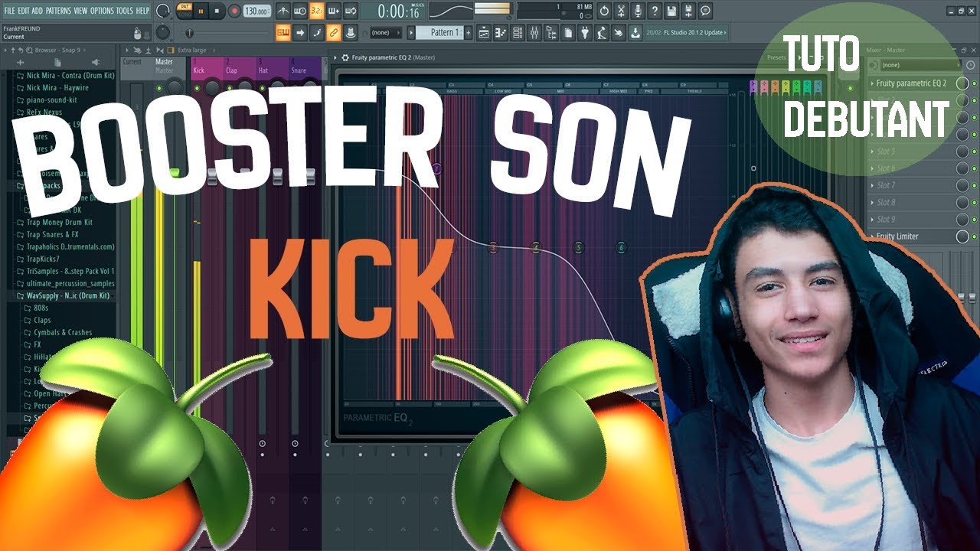Screen dimensions: 980x551
Task: Click the tempo 130.000 field
Action: tap(256, 11)
